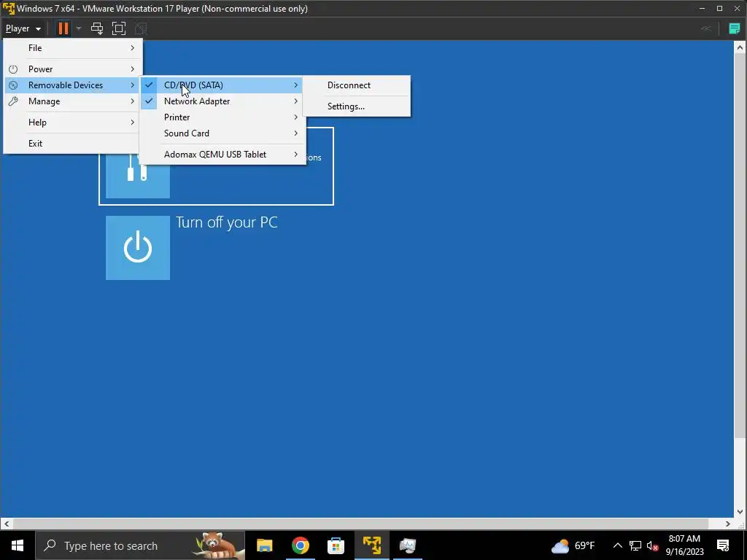Image resolution: width=747 pixels, height=560 pixels.
Task: Show hidden system tray icons
Action: coord(617,545)
